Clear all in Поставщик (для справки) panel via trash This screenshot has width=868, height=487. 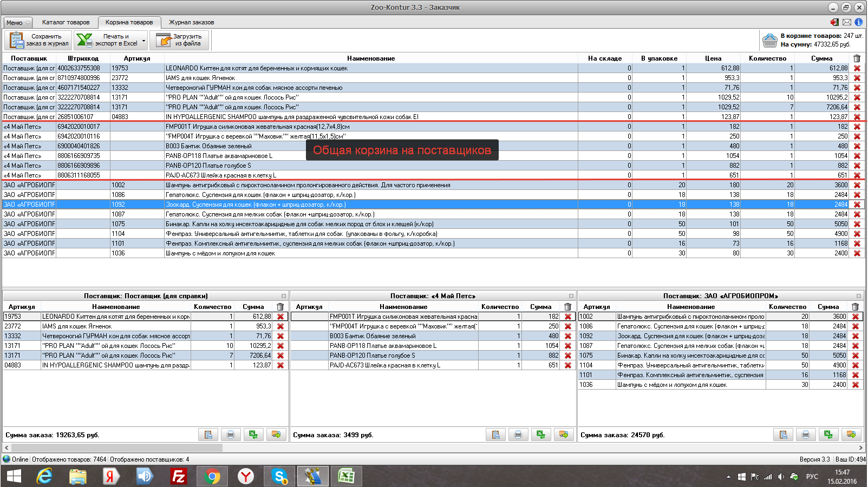pyautogui.click(x=280, y=306)
